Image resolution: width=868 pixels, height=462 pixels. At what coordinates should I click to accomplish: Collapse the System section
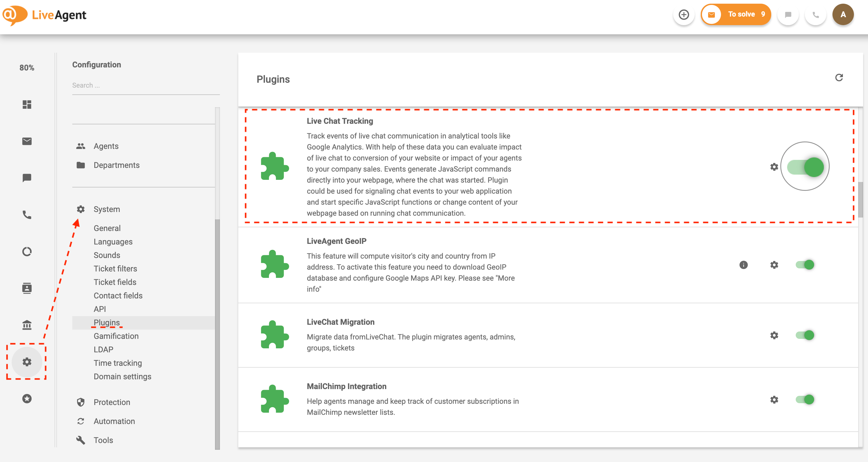107,209
